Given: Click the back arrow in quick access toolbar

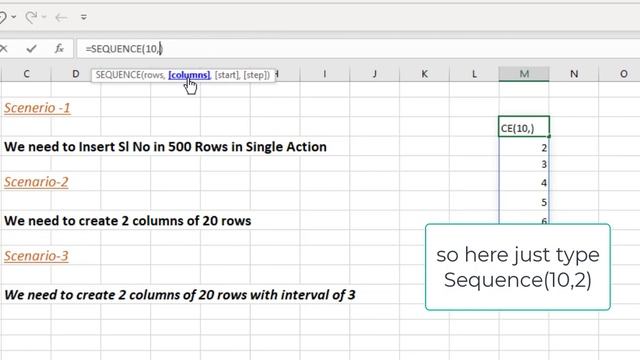Looking at the screenshot, I should (x=61, y=17).
